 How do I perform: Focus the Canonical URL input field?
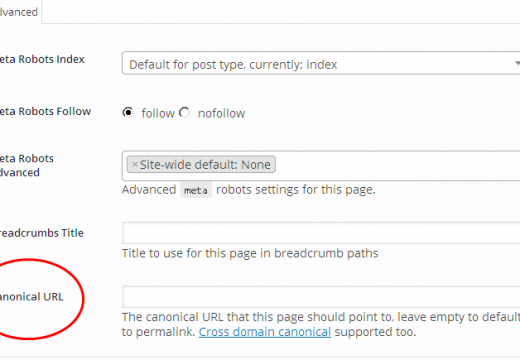point(321,296)
